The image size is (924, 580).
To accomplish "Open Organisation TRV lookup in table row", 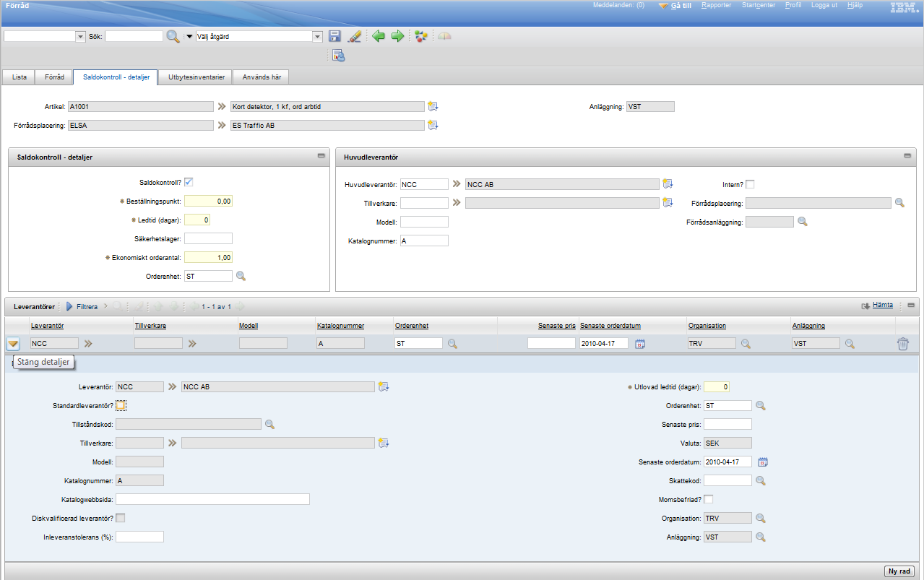I will click(746, 344).
